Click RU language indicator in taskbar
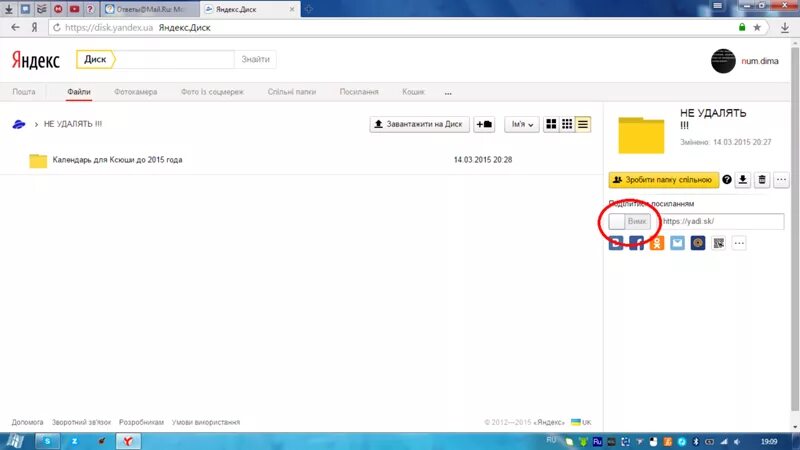The width and height of the screenshot is (800, 450). point(551,440)
